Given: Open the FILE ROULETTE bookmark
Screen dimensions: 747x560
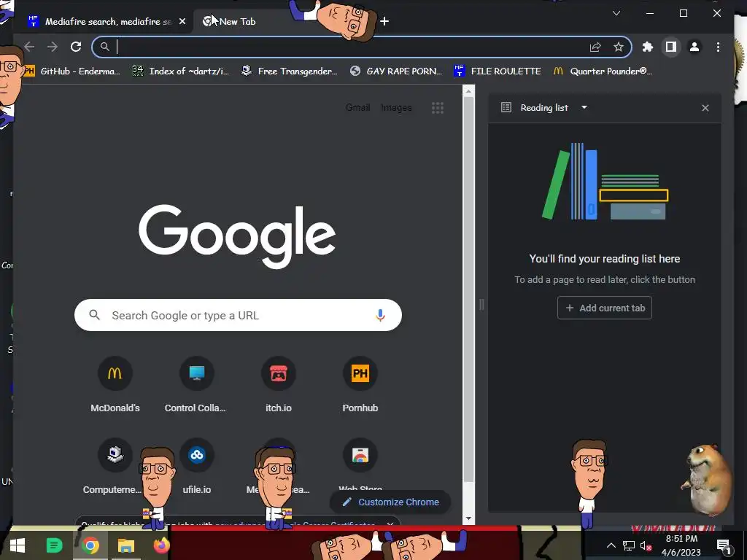Looking at the screenshot, I should 498,71.
